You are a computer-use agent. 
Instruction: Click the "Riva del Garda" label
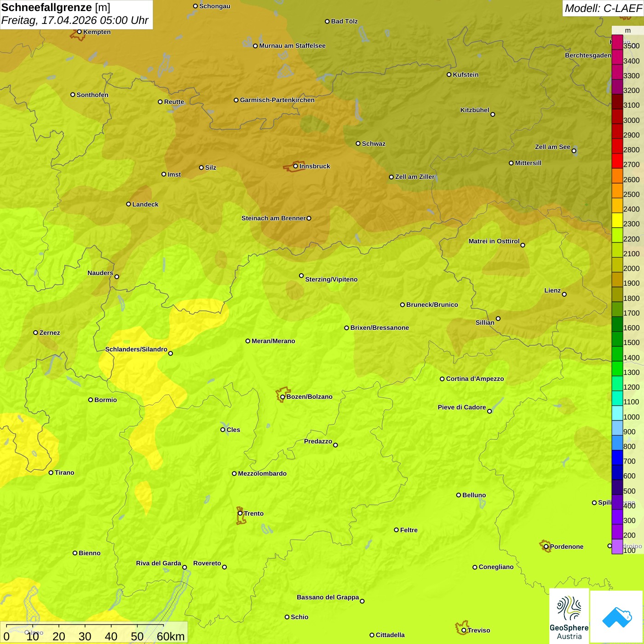(x=159, y=563)
